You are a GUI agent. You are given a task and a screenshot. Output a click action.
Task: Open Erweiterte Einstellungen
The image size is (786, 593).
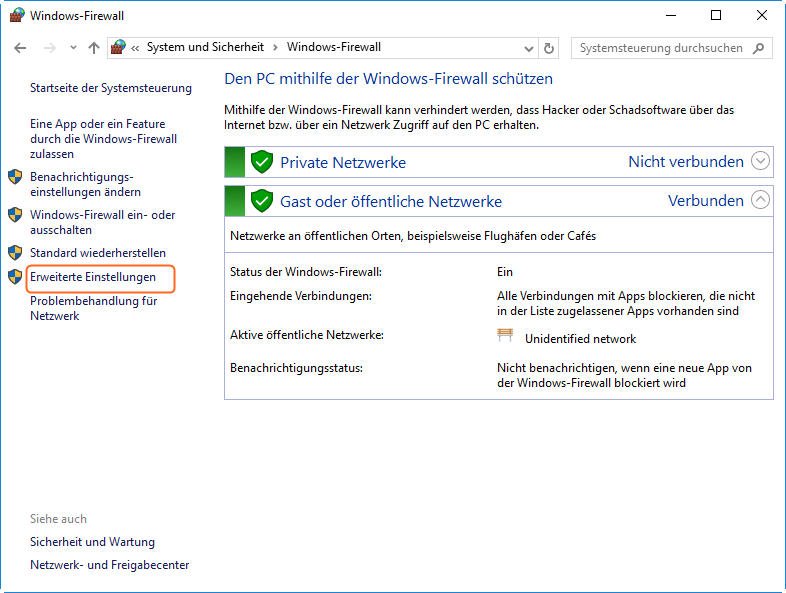[x=93, y=277]
